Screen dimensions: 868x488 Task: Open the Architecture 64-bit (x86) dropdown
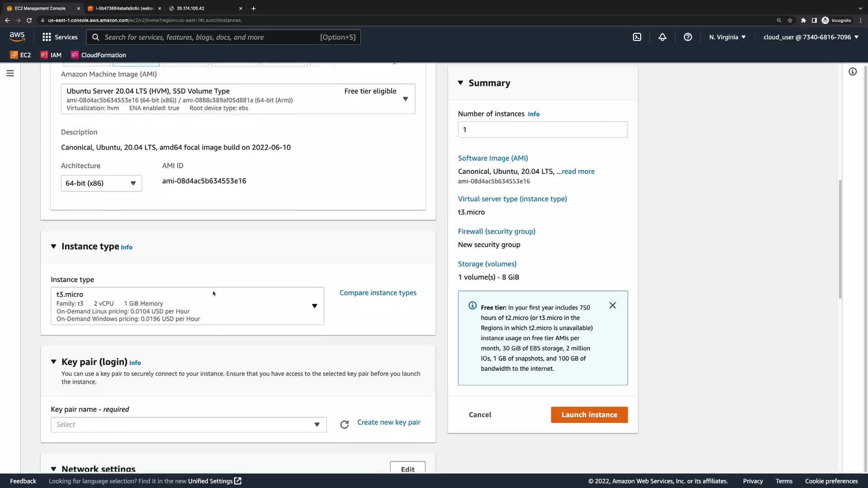(101, 183)
